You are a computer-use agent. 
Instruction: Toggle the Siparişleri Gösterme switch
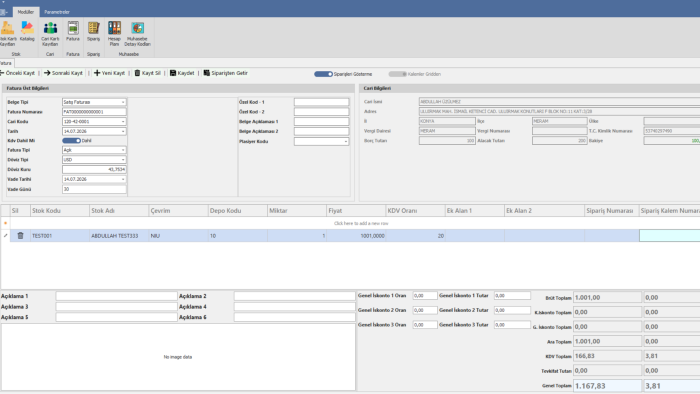(323, 74)
